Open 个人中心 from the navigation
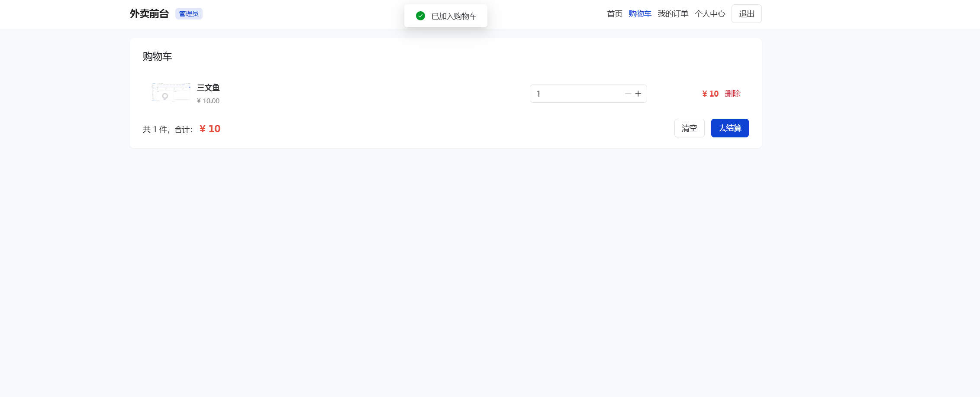The width and height of the screenshot is (980, 397). [709, 14]
